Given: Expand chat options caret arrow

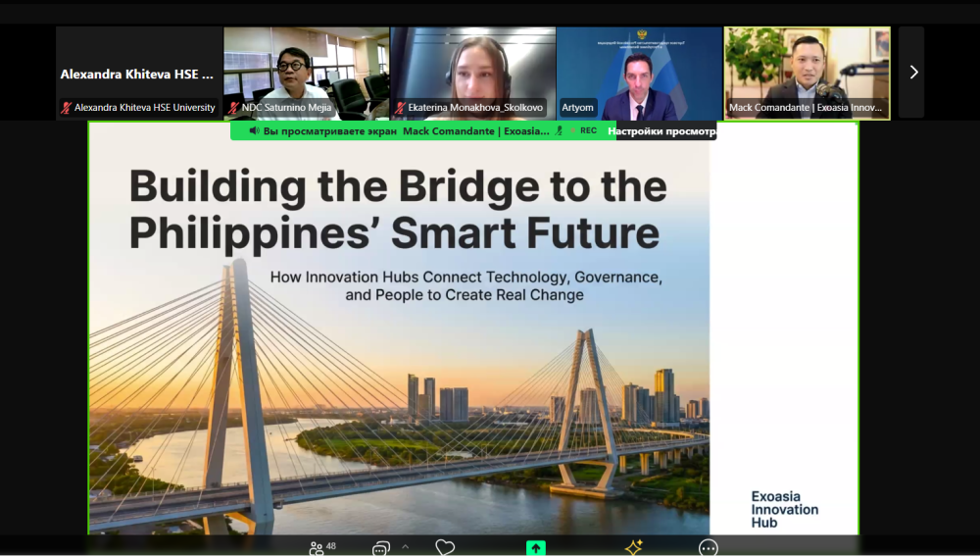Looking at the screenshot, I should click(406, 546).
